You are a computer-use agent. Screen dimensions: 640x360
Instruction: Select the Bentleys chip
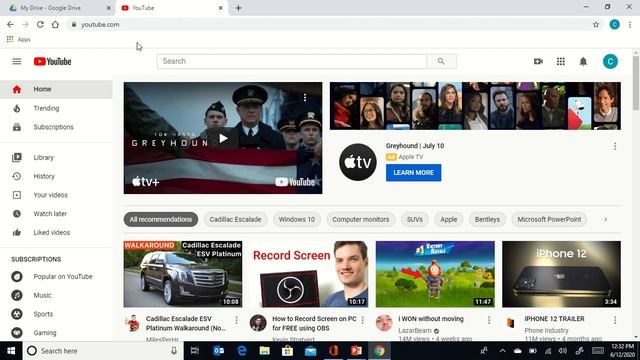pos(487,219)
